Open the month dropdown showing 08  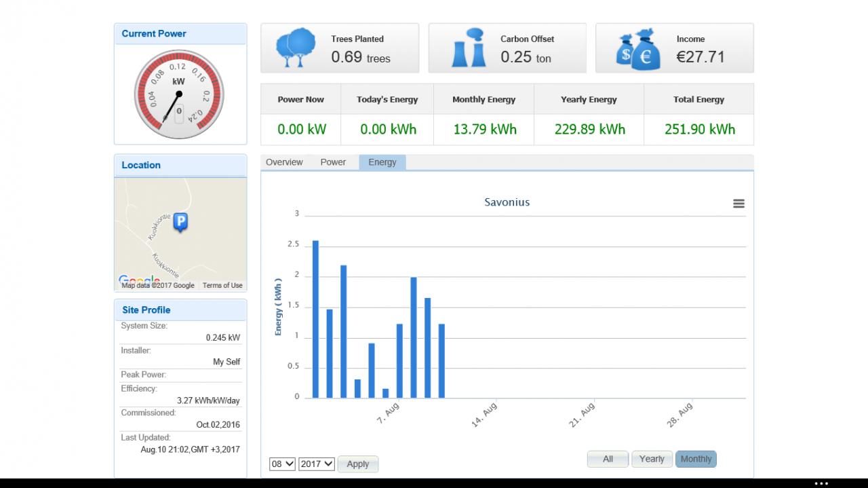point(282,464)
